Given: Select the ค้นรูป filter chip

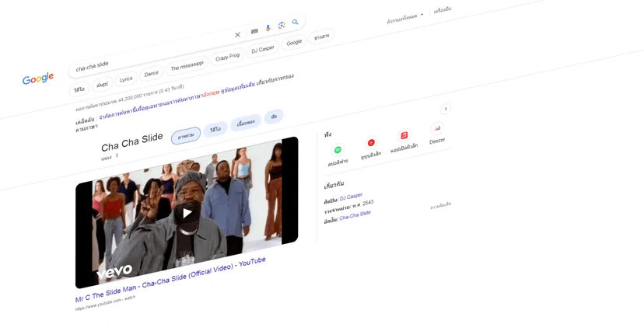Looking at the screenshot, I should (x=102, y=85).
